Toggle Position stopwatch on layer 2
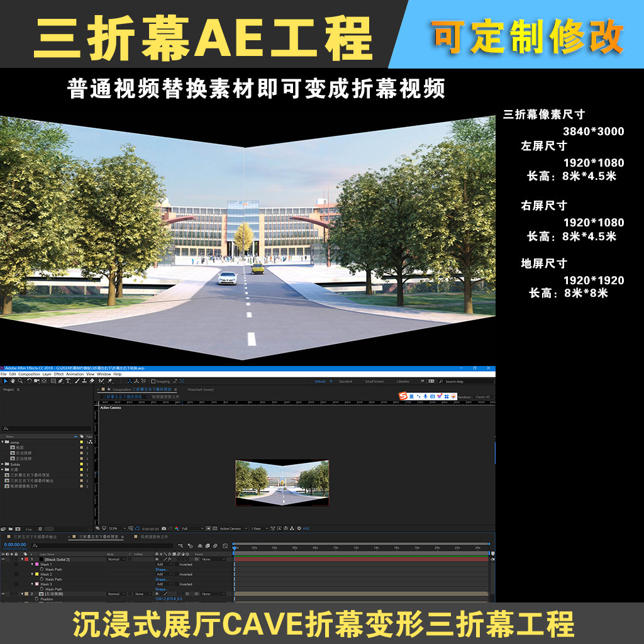The image size is (644, 644). (36, 599)
